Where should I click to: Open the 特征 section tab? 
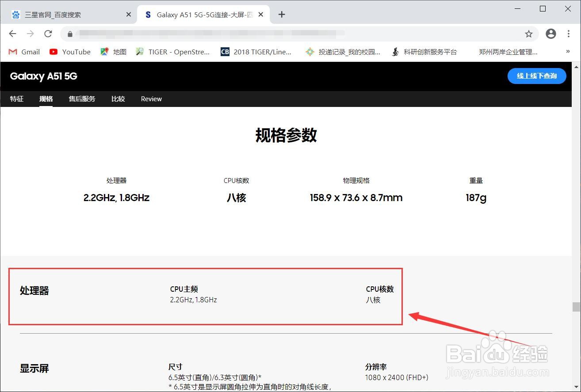click(x=17, y=99)
